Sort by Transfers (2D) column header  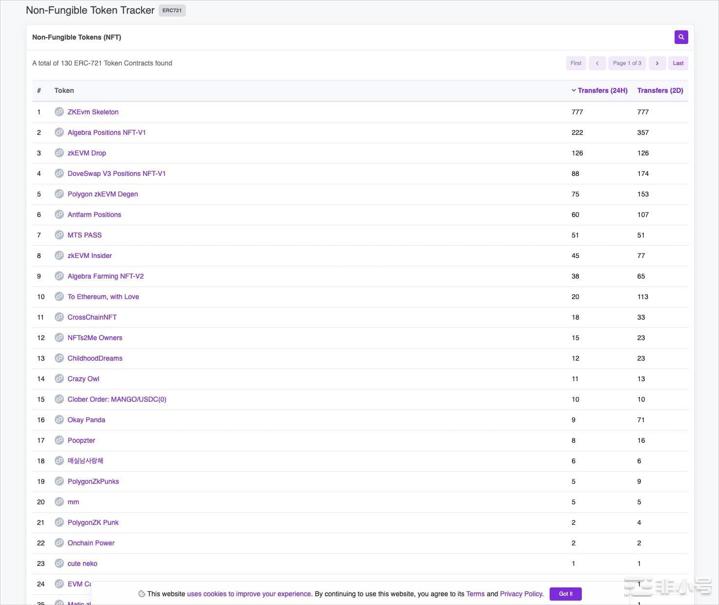pyautogui.click(x=660, y=91)
